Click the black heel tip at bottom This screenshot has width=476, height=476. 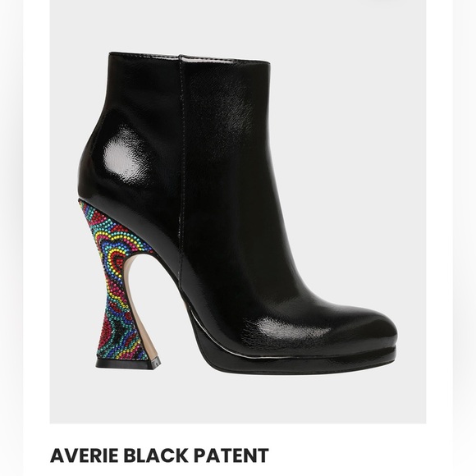click(x=128, y=364)
